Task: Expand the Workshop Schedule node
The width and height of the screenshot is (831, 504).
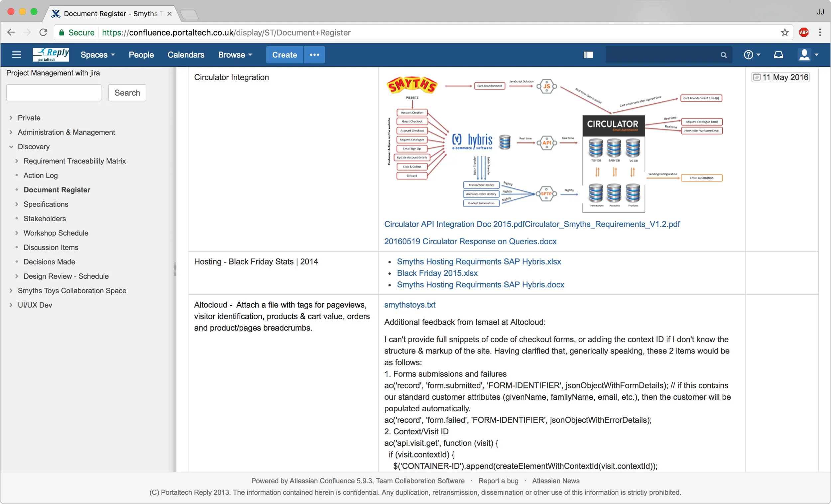Action: point(17,233)
